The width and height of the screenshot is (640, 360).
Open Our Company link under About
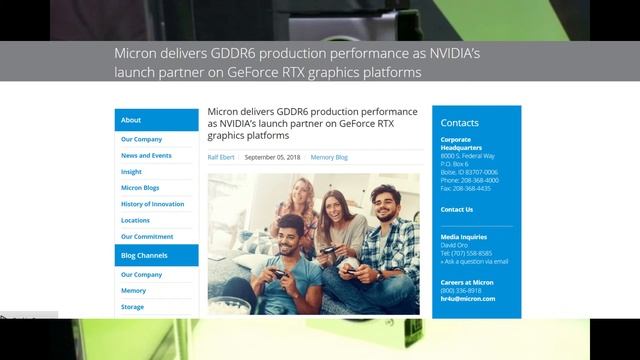[x=141, y=139]
